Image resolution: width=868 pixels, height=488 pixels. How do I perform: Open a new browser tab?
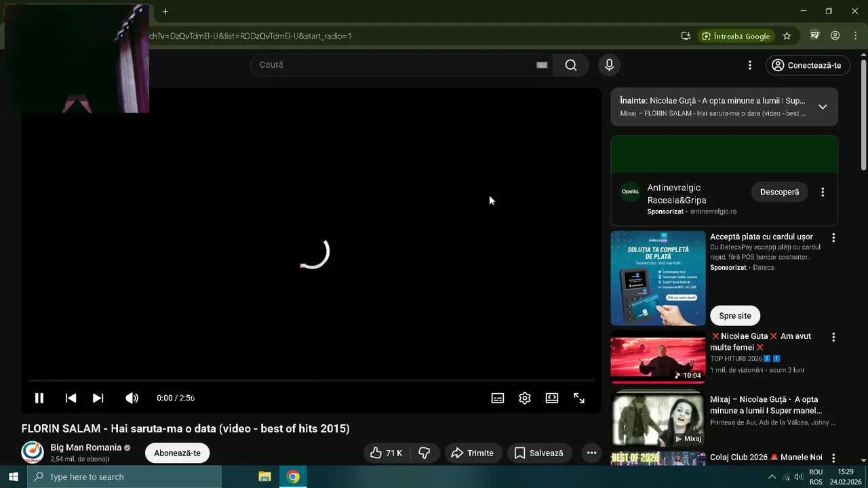[x=165, y=12]
